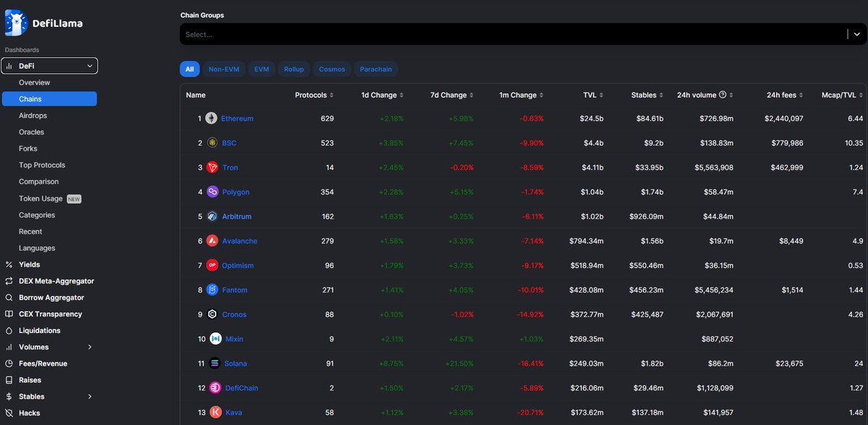
Task: Click the Ethereum chain icon
Action: 211,118
